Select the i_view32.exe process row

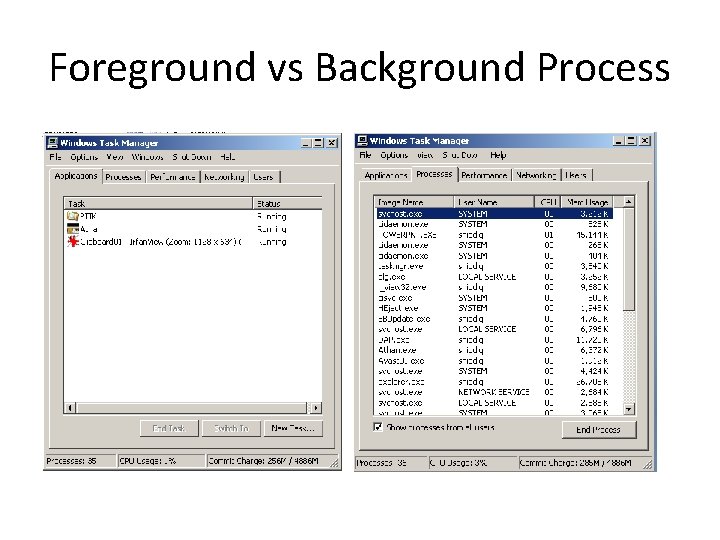click(x=494, y=287)
